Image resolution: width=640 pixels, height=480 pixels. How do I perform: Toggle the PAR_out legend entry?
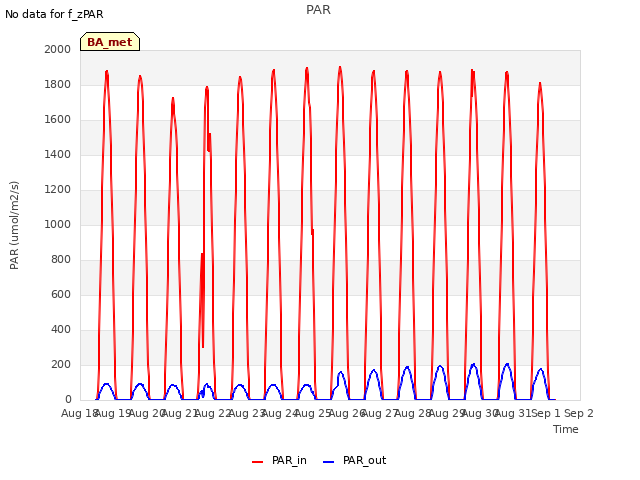tap(354, 461)
